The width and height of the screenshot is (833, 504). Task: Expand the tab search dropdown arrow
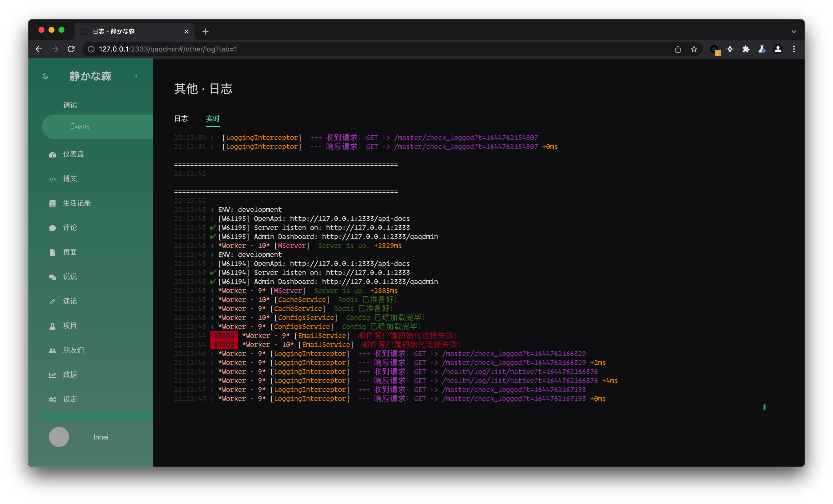(x=794, y=31)
